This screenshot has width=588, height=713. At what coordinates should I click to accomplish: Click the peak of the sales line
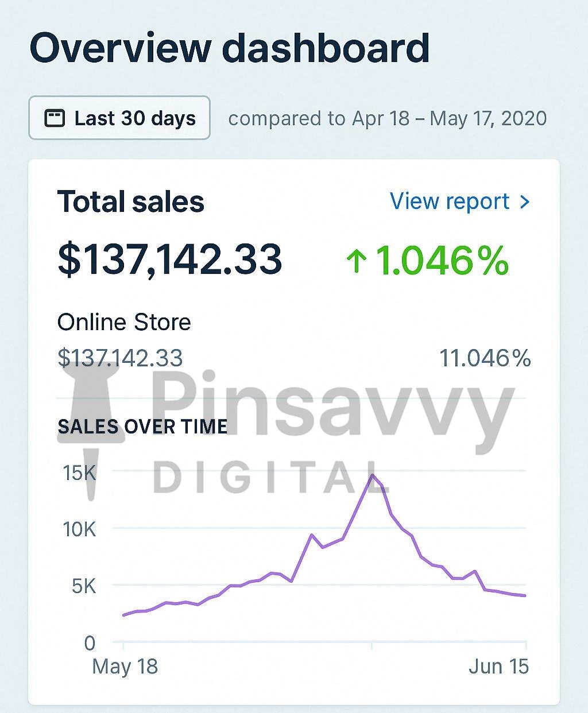(372, 475)
